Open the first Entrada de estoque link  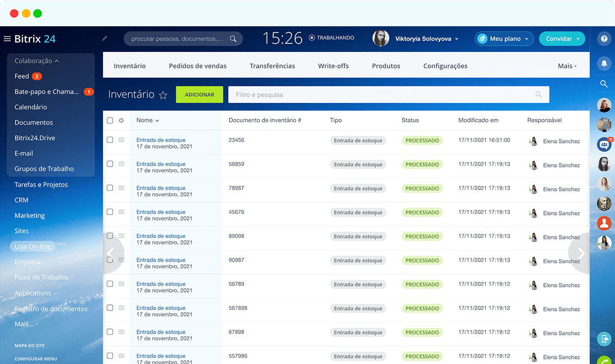coord(161,140)
